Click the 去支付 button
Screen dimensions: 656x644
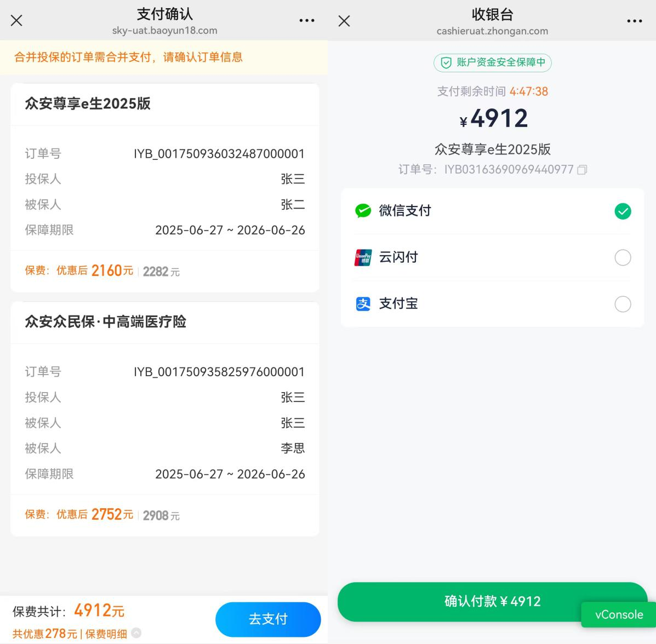point(268,619)
